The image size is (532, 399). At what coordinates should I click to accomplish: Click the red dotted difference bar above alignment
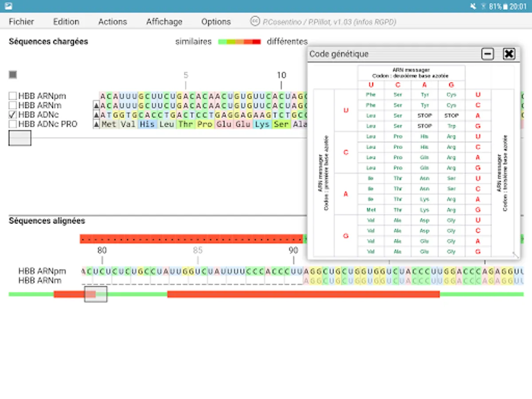point(192,239)
